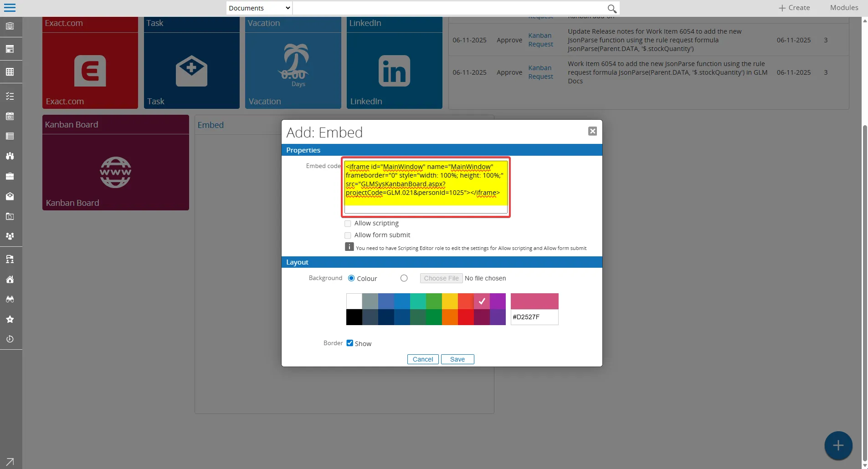Uncheck the Border Show checkbox
The height and width of the screenshot is (469, 868).
tap(350, 343)
